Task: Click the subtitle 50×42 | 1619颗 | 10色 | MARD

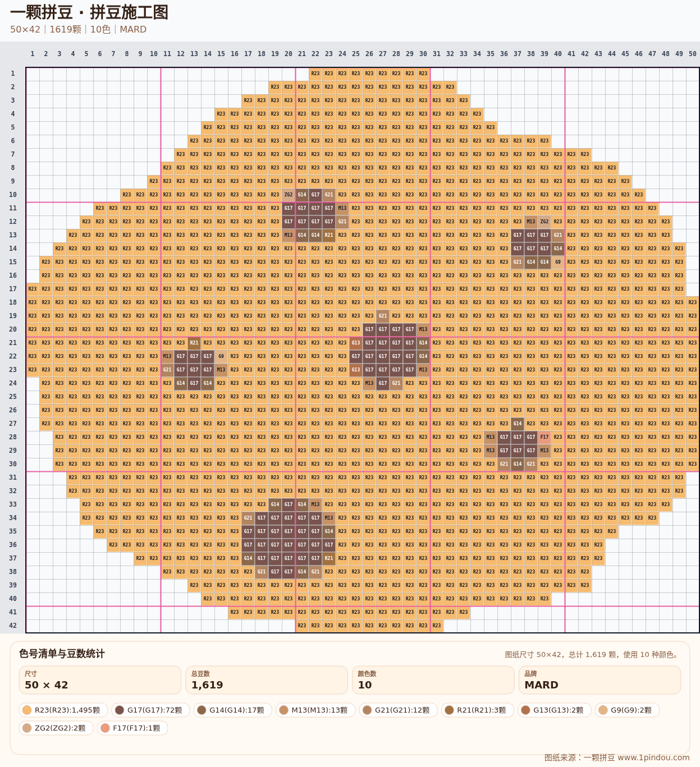Action: (x=78, y=29)
